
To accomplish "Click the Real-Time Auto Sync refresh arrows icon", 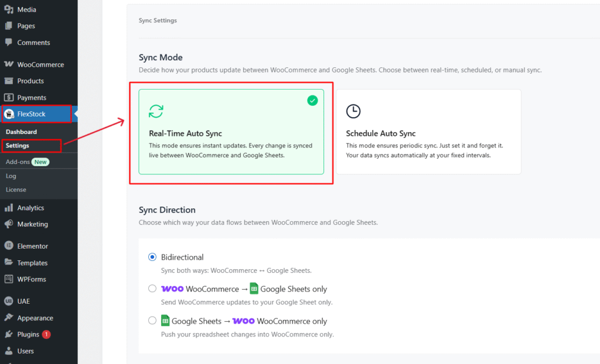I will pos(156,111).
